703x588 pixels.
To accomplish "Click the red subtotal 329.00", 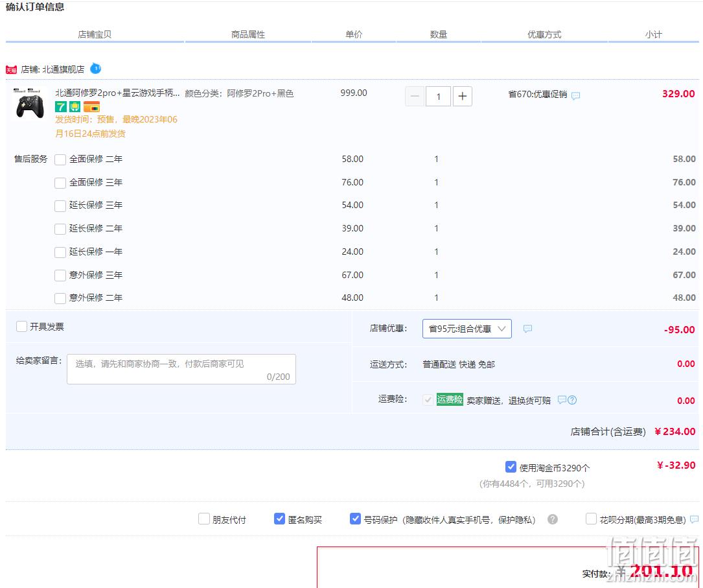I will pos(679,94).
